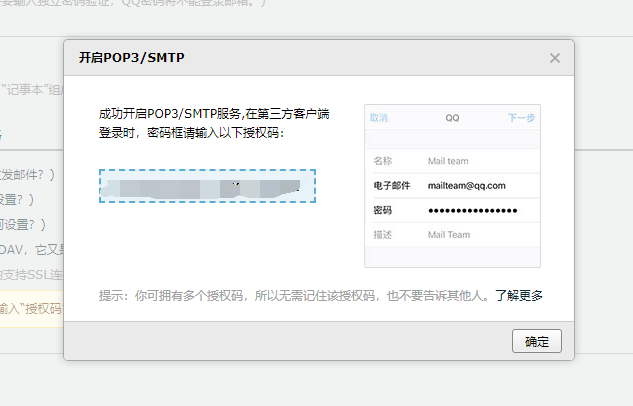Viewport: 633px width, 406px height.
Task: Click background text mentioning 记事本
Action: (x=30, y=88)
